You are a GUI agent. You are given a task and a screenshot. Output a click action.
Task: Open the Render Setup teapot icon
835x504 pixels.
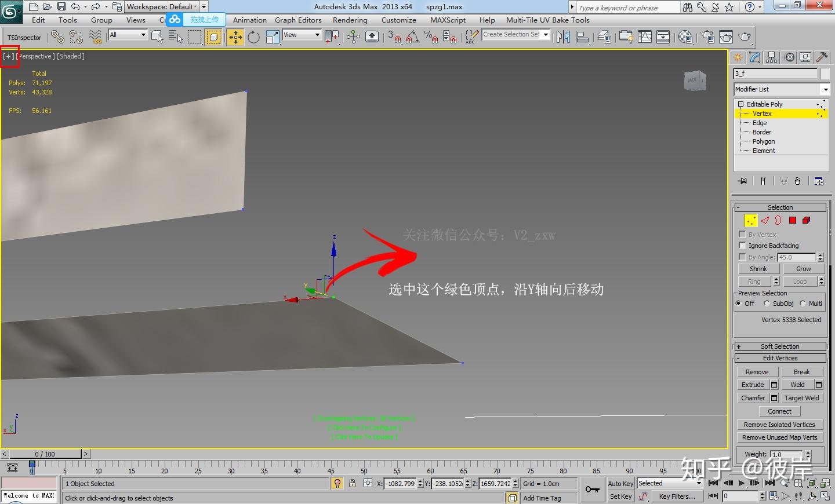(707, 37)
